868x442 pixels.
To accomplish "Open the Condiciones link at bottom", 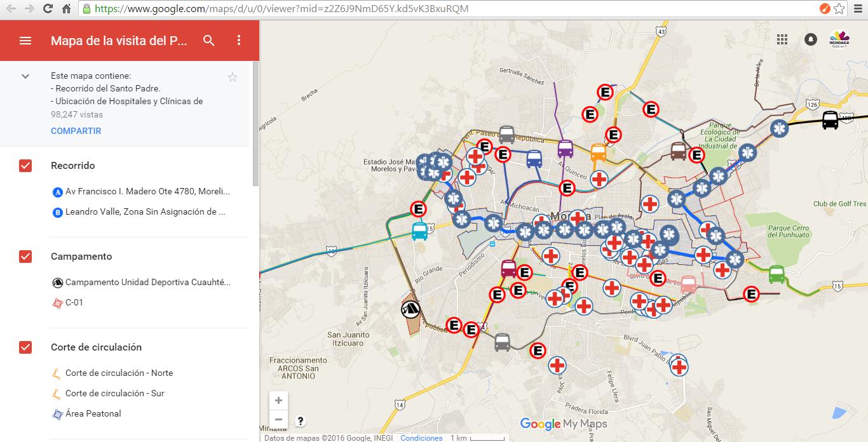I will click(421, 438).
